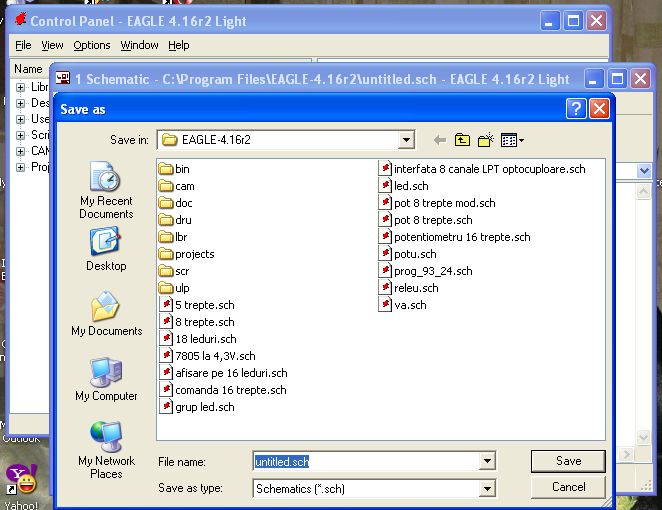Select file prog_93_24.sch
The height and width of the screenshot is (510, 662).
pos(426,271)
